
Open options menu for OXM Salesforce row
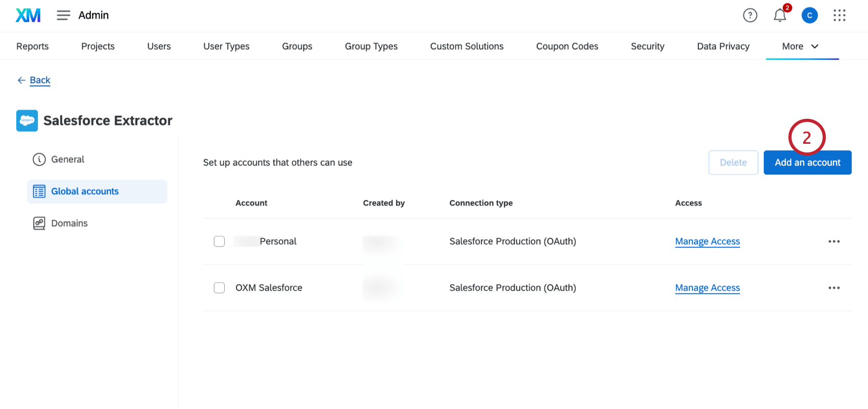(x=834, y=288)
